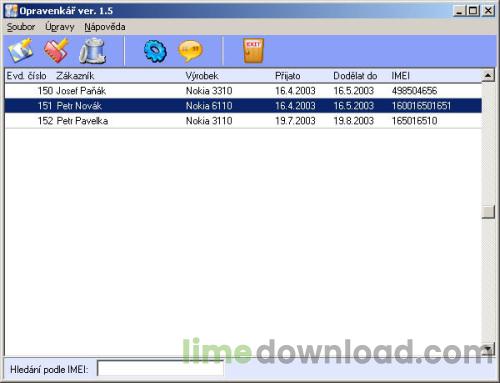Click IMEI value 165016510
The height and width of the screenshot is (383, 500).
(x=414, y=121)
